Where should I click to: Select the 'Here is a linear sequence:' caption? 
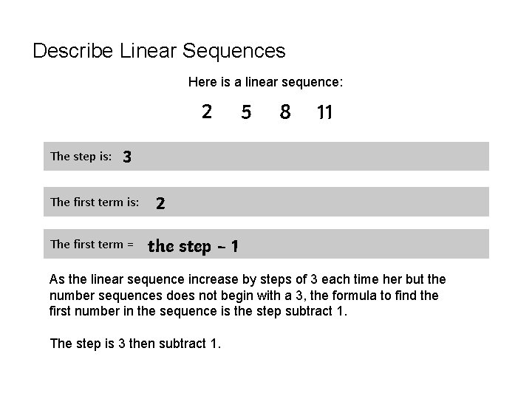point(265,82)
